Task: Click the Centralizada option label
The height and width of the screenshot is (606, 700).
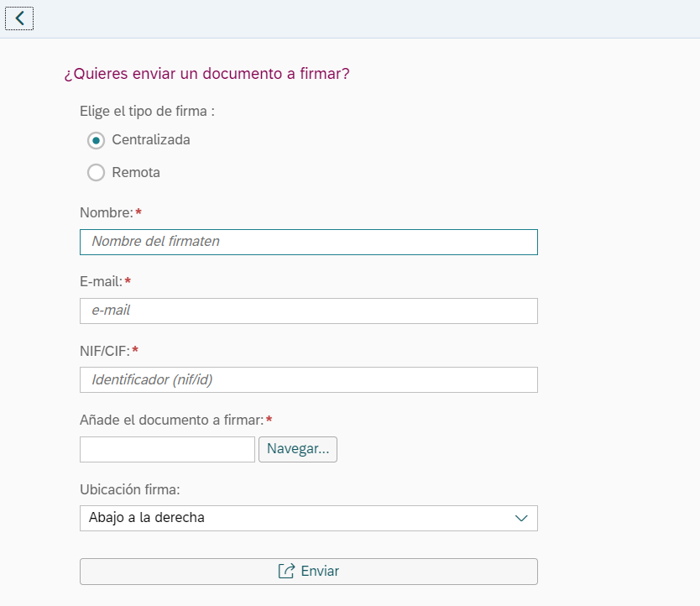Action: (151, 140)
